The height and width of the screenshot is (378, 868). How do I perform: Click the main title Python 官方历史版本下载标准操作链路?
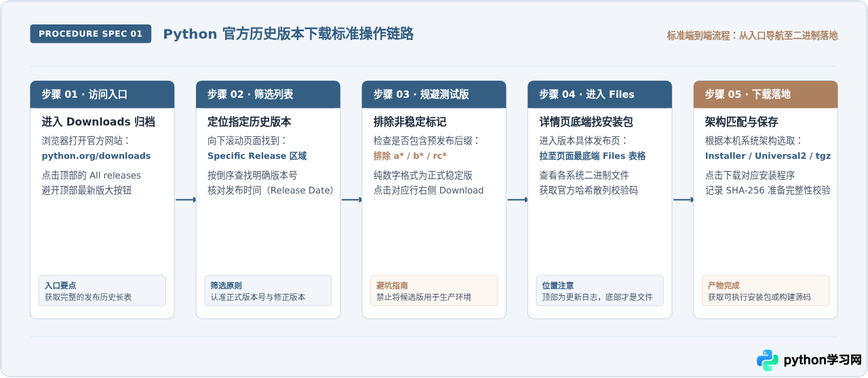click(x=288, y=34)
